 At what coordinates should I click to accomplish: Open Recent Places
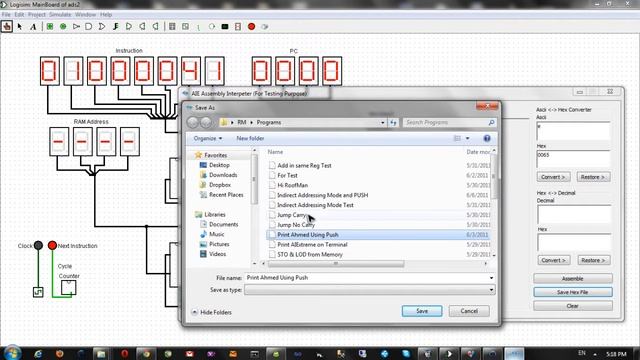[226, 195]
